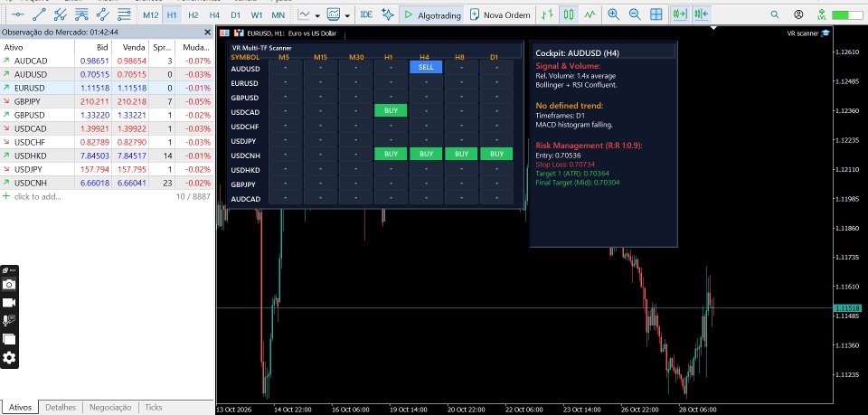Switch chart to H2 timeframe

pos(193,15)
